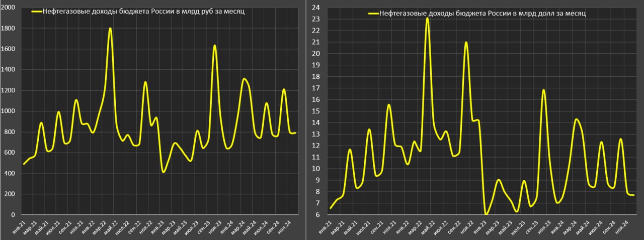Click the ruble chart peak near 1630 in late 2023
644x240 pixels.
point(214,46)
